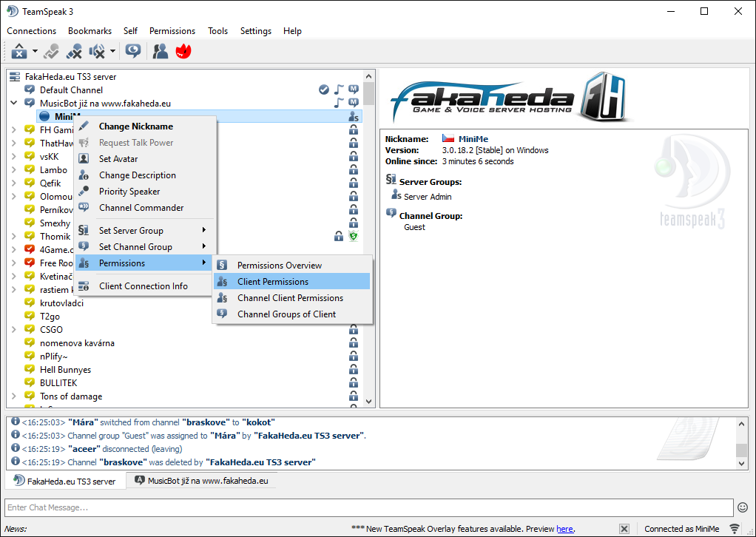Image resolution: width=756 pixels, height=537 pixels.
Task: Open Channel Client Permissions
Action: (x=291, y=298)
